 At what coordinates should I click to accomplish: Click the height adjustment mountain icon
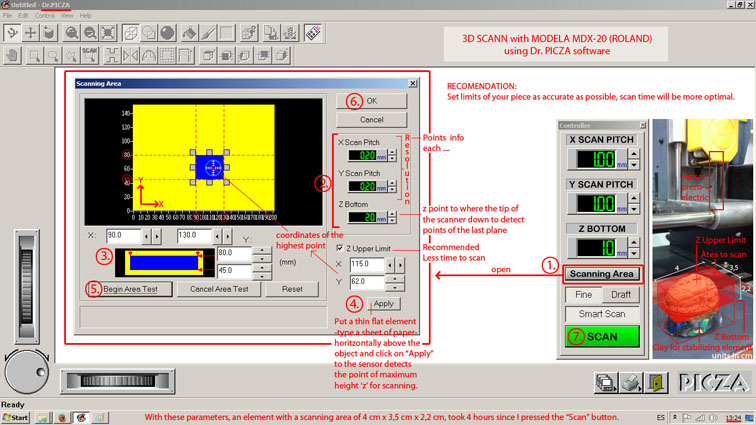[290, 33]
